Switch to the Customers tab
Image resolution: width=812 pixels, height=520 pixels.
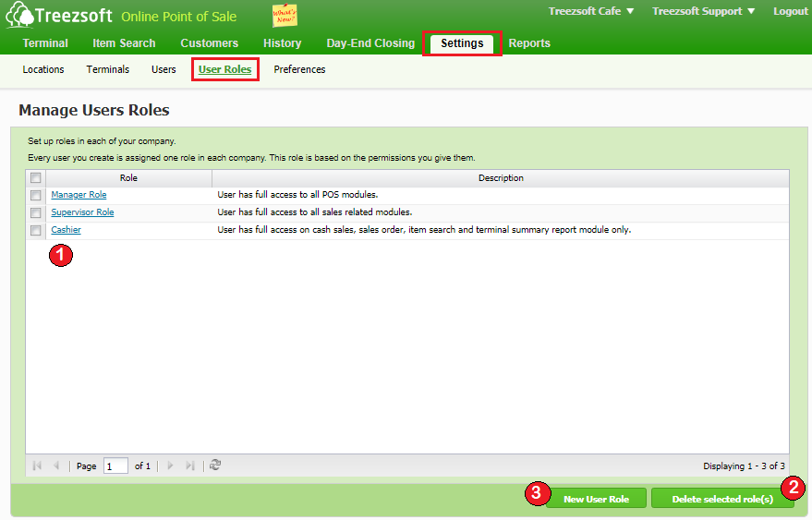[209, 43]
